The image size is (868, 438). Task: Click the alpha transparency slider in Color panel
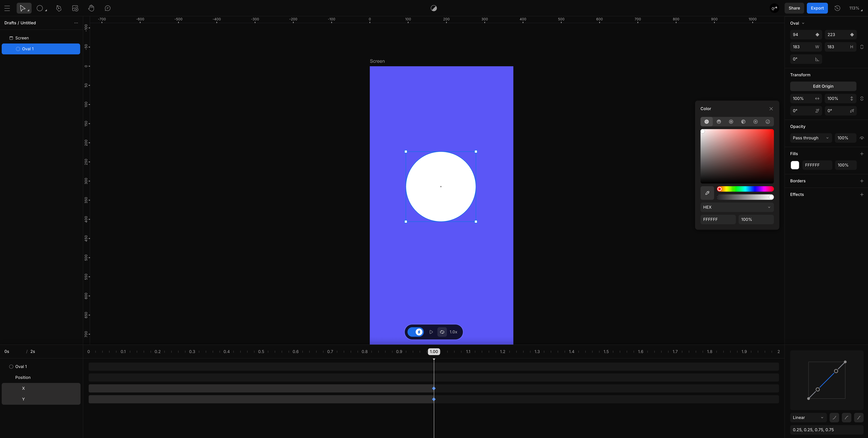coord(745,197)
